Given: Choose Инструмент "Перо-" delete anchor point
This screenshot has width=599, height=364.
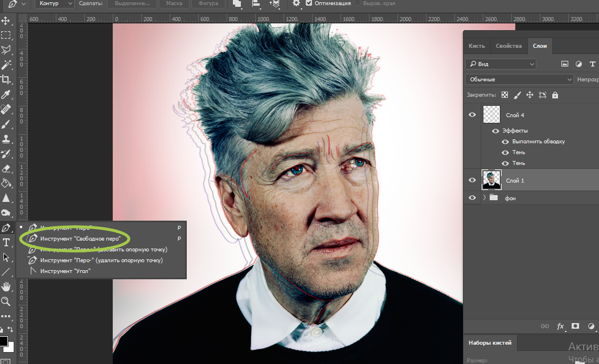Looking at the screenshot, I should (x=102, y=260).
